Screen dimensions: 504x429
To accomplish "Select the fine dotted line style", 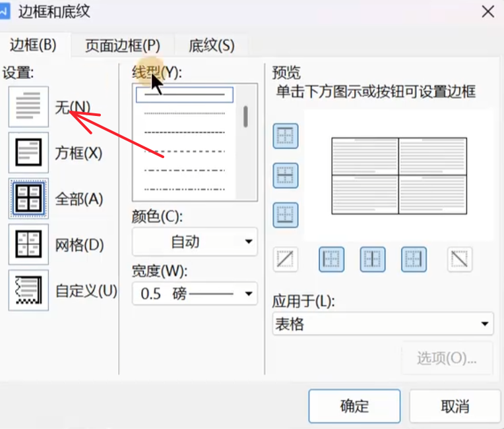I will pos(185,113).
